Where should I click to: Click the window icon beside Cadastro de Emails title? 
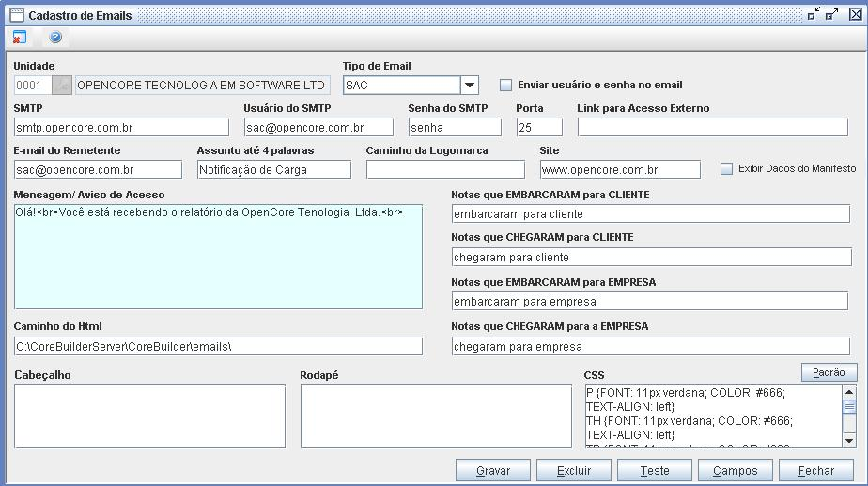tap(17, 15)
